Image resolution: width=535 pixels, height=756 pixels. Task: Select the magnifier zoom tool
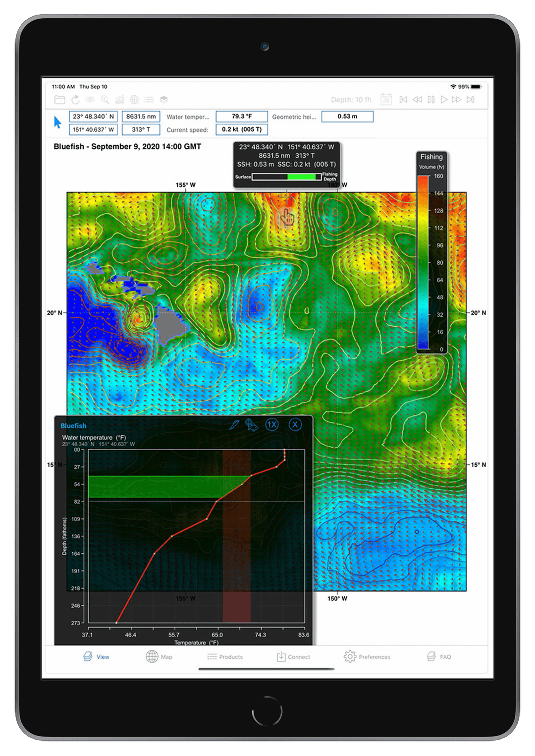[105, 100]
